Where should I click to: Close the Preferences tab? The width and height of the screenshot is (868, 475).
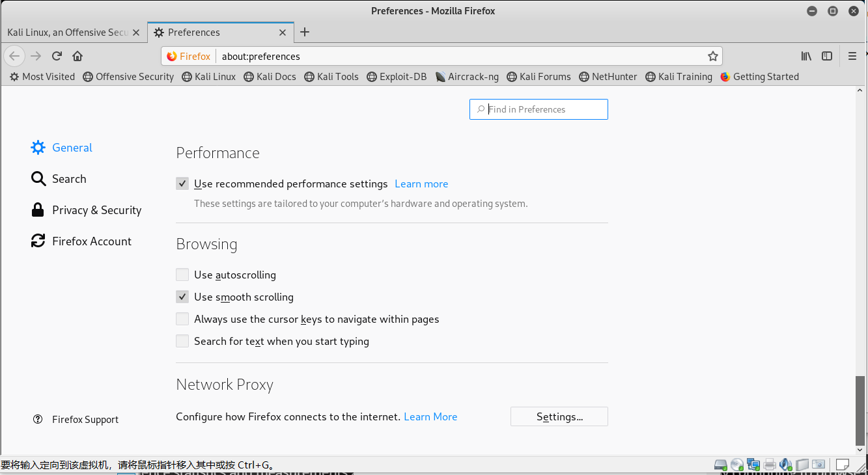[x=283, y=33]
